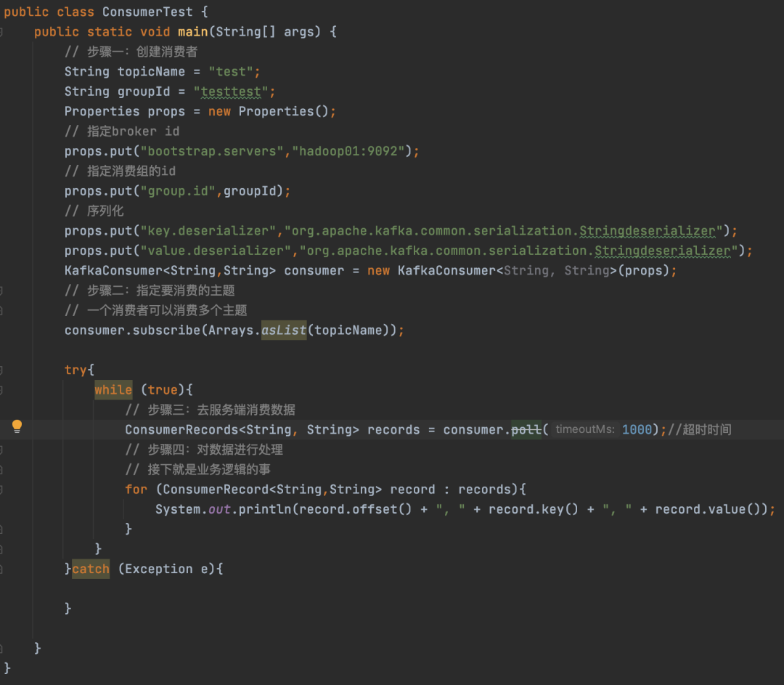Viewport: 784px width, 685px height.
Task: Click the greyed String, String type arguments
Action: point(557,271)
